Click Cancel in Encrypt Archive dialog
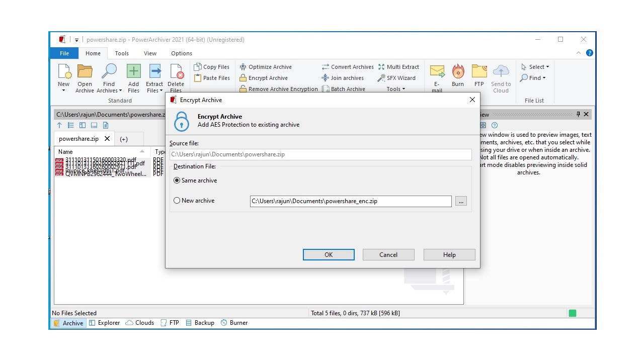Image resolution: width=644 pixels, height=362 pixels. (x=388, y=255)
